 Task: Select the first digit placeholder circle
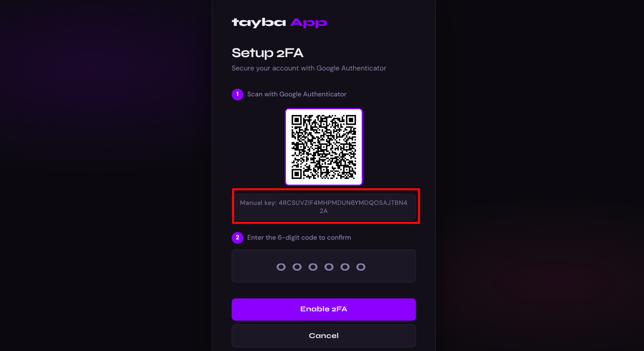[x=281, y=267]
